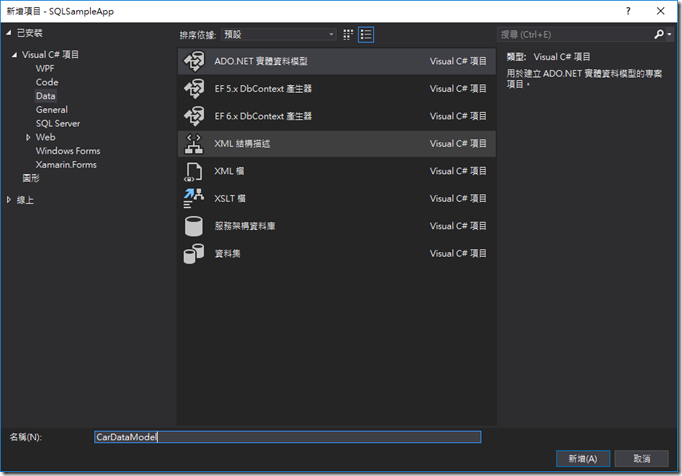The image size is (682, 476).
Task: Select the Code category
Action: tap(47, 82)
